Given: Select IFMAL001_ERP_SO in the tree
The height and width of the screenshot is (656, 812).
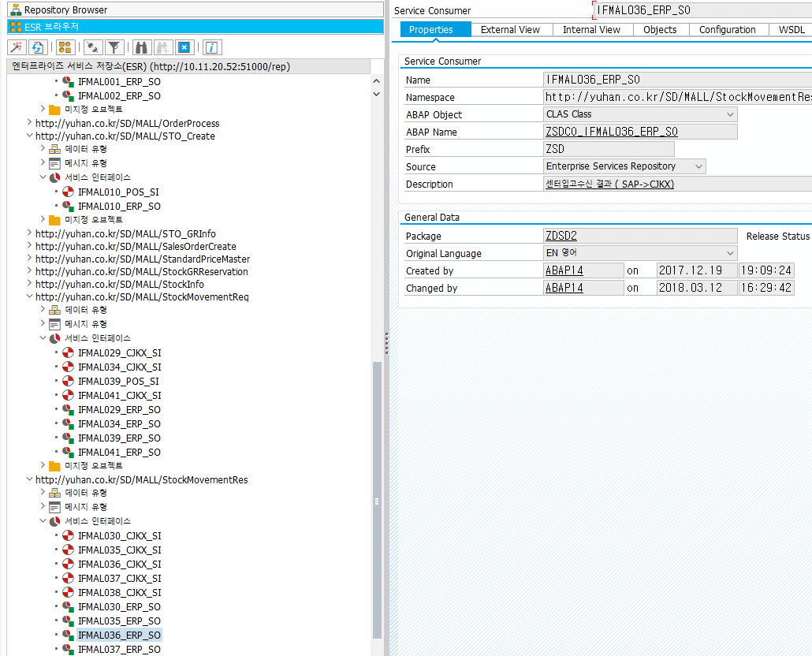Looking at the screenshot, I should tap(119, 82).
